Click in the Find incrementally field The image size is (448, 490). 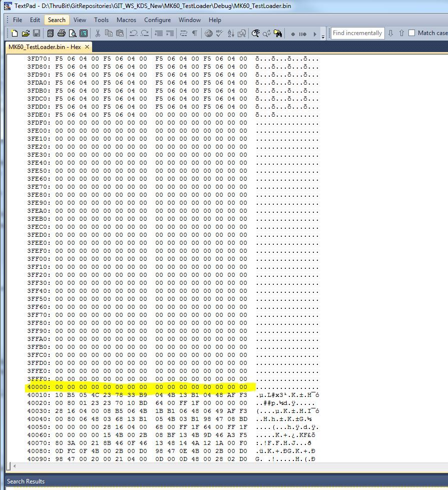[x=356, y=33]
